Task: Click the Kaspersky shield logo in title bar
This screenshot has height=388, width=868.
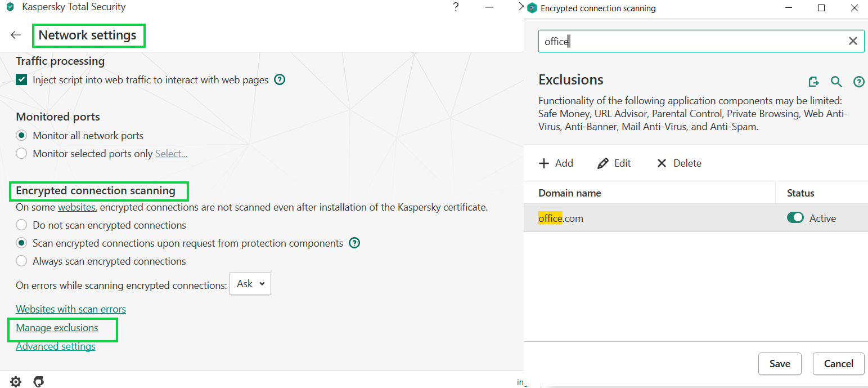Action: pos(10,7)
